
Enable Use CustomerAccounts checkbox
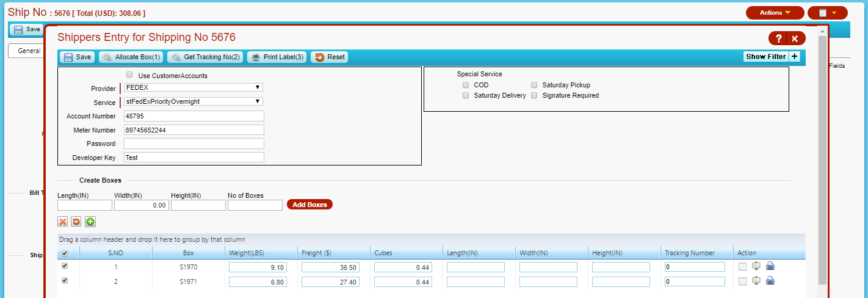click(x=129, y=75)
